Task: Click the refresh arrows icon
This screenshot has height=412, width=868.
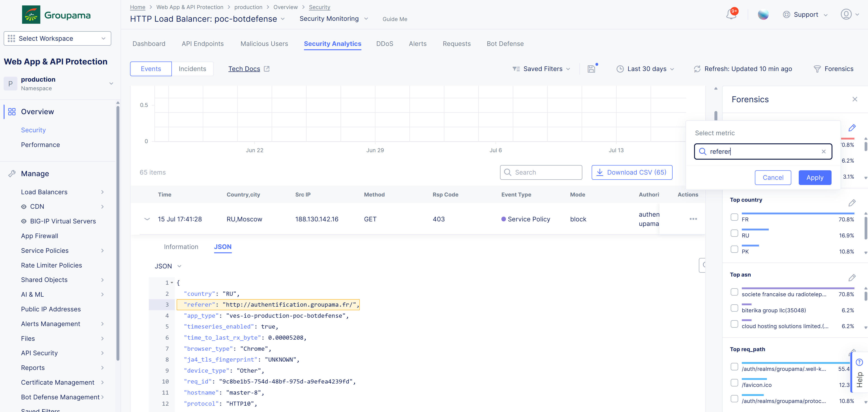Action: [x=697, y=69]
